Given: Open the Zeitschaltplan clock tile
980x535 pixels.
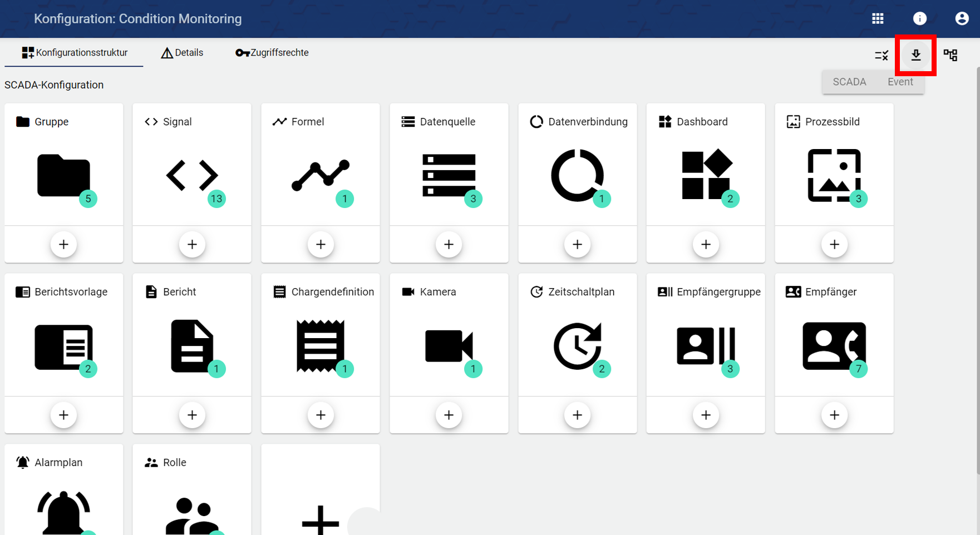Looking at the screenshot, I should coord(577,346).
